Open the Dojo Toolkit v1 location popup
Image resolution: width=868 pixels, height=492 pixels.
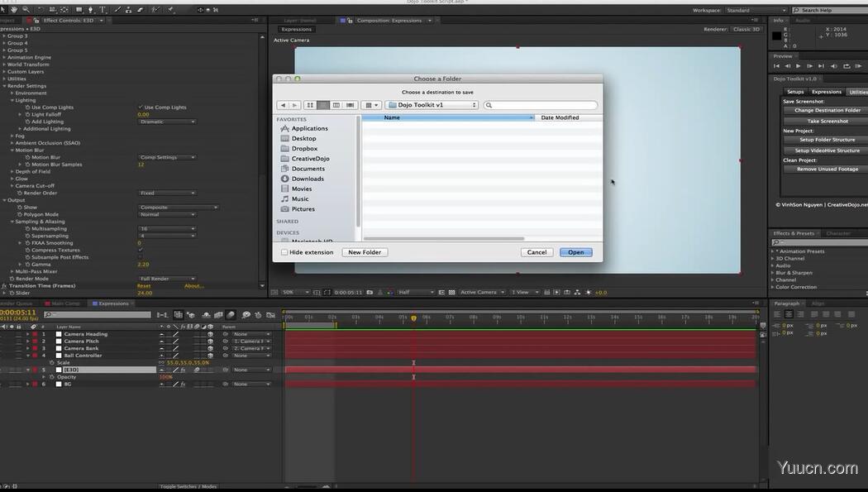(x=432, y=105)
